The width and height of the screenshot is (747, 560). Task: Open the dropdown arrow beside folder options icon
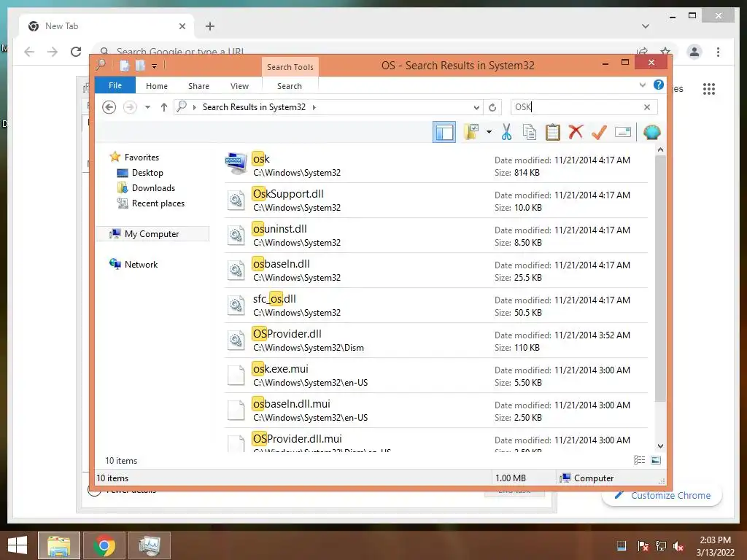(489, 132)
